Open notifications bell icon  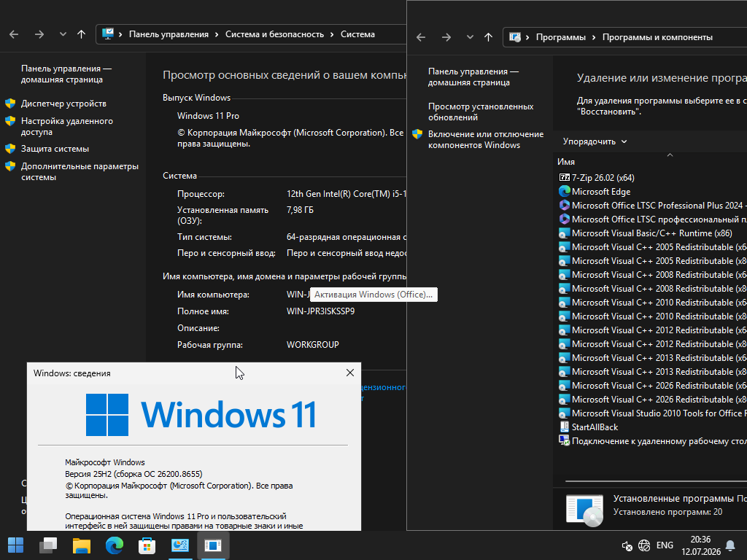[x=729, y=545]
